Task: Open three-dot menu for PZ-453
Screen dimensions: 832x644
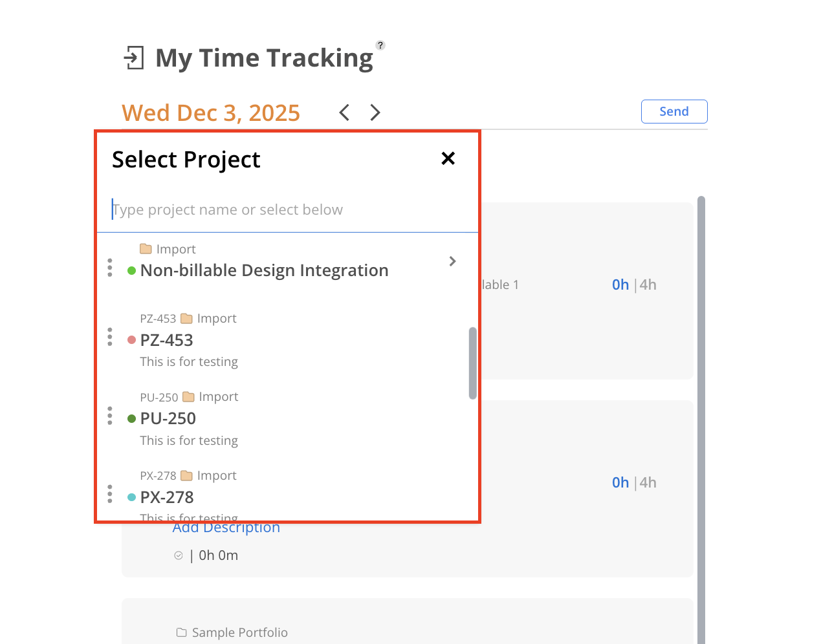Action: coord(110,337)
